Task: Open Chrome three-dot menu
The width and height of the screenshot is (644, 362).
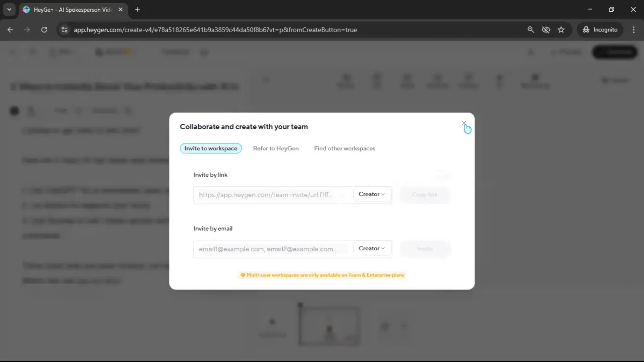Action: coord(634,30)
